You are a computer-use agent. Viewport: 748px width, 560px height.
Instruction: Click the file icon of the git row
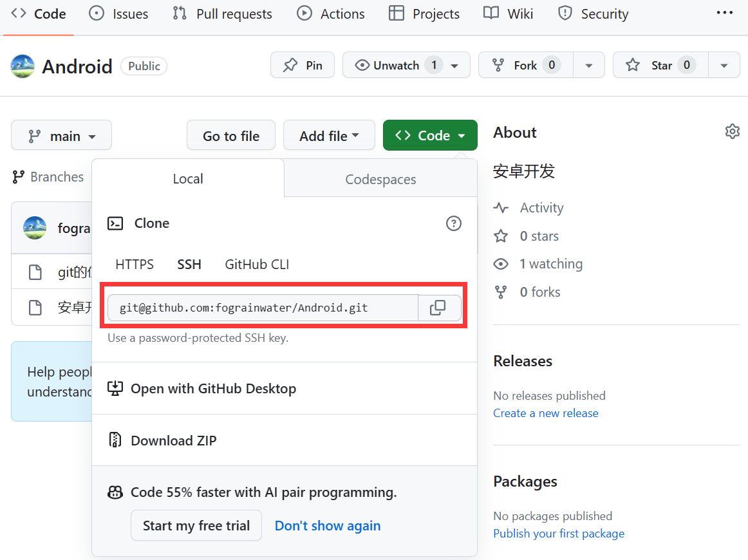(x=35, y=272)
